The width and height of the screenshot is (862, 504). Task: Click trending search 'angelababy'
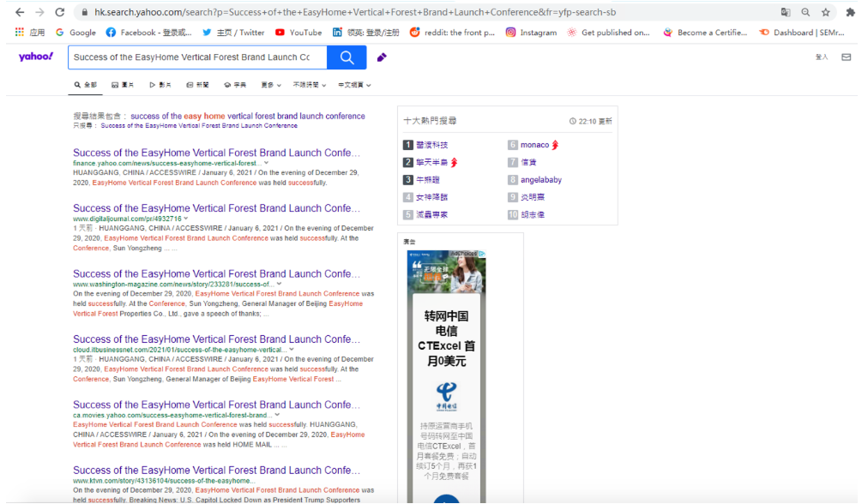541,180
